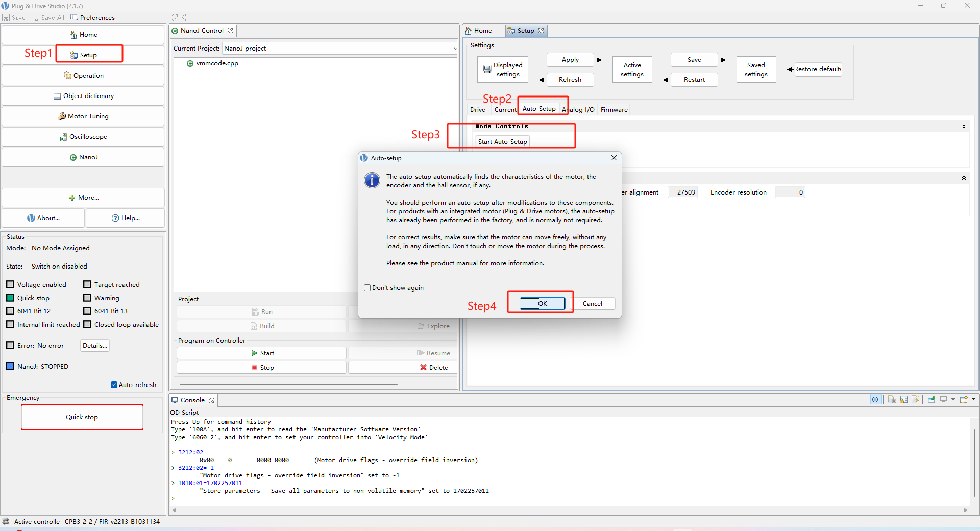The height and width of the screenshot is (531, 980).
Task: Click the green play icon on Start
Action: pyautogui.click(x=254, y=353)
